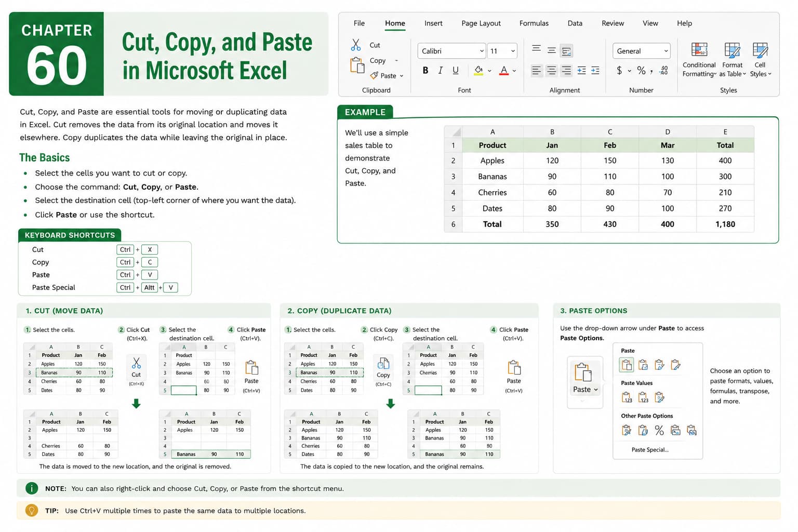Screen dimensions: 798x532
Task: Click the decimal places icon in the Number group
Action: tap(663, 71)
